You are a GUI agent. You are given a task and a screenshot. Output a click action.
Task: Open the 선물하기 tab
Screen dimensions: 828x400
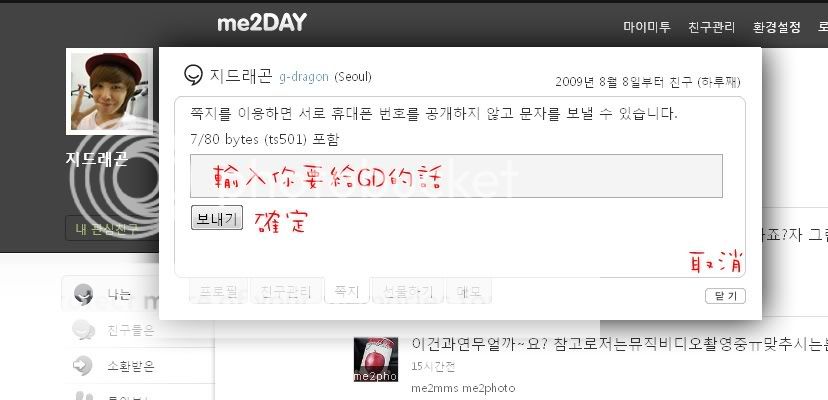pos(408,291)
